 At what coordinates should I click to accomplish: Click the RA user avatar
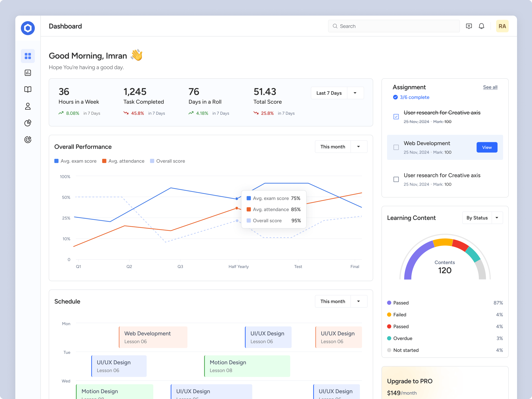tap(502, 26)
